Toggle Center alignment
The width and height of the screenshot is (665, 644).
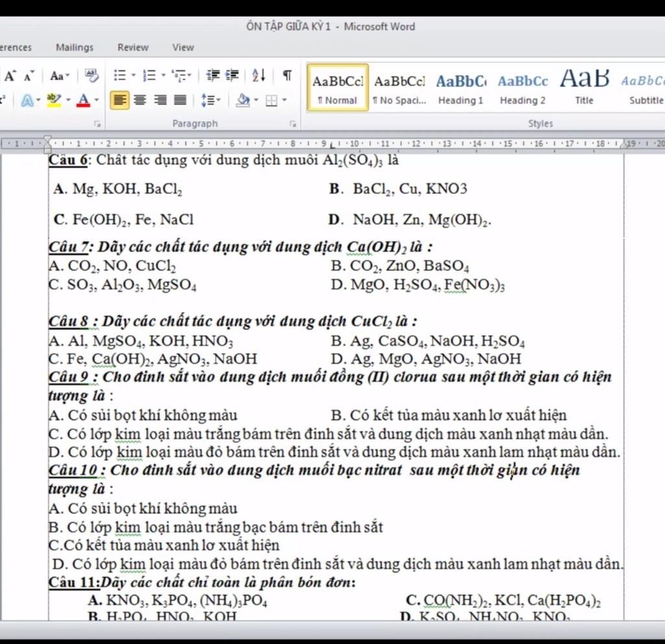(140, 101)
